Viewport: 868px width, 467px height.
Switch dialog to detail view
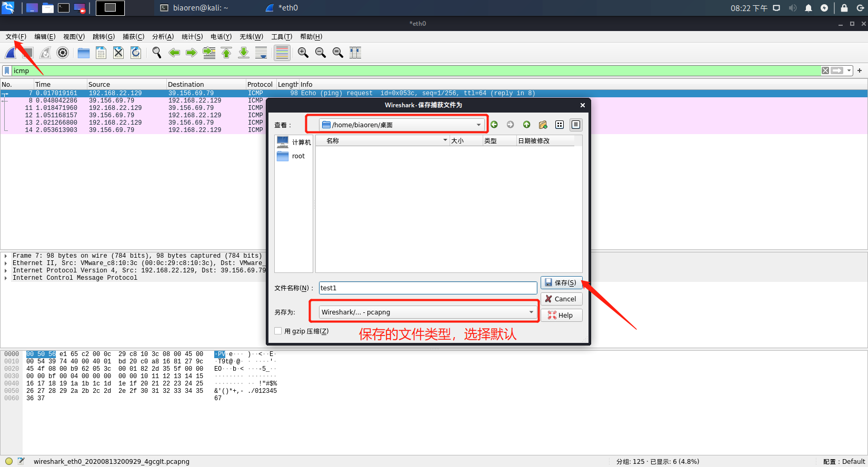pyautogui.click(x=576, y=125)
